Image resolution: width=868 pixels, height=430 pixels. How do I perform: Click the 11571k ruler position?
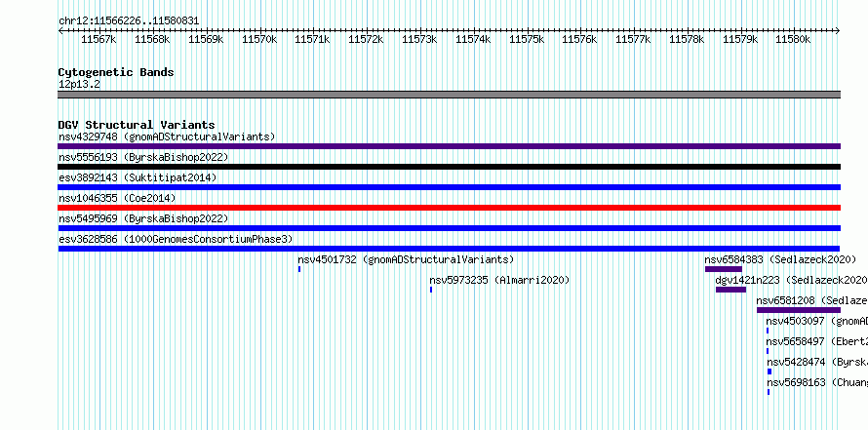point(313,39)
